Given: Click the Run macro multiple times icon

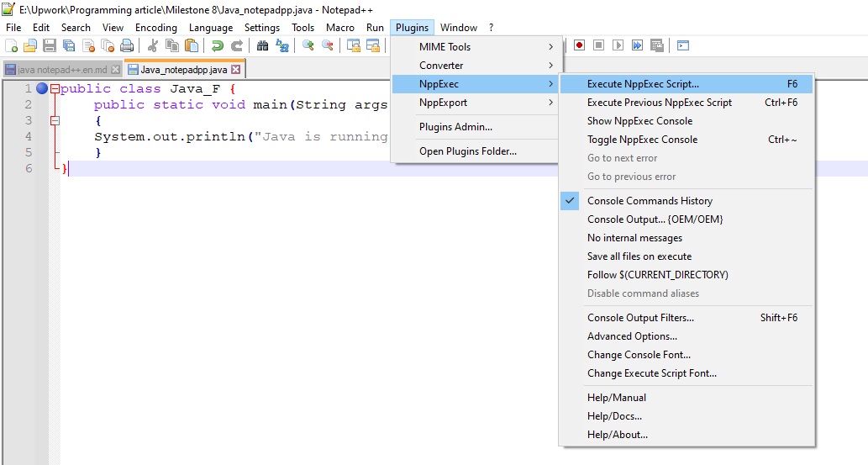Looking at the screenshot, I should [637, 45].
